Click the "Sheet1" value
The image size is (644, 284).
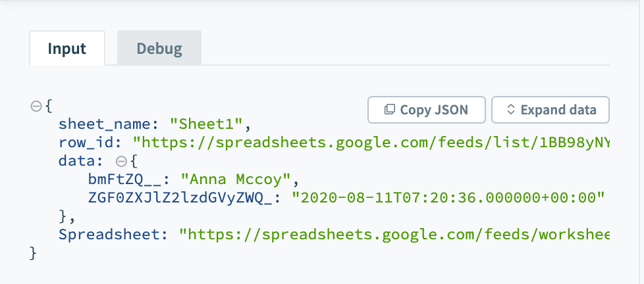(207, 124)
